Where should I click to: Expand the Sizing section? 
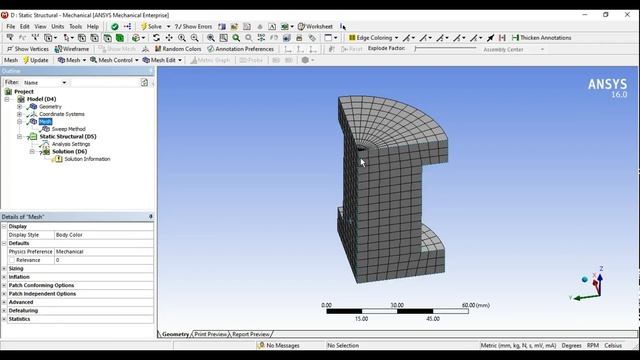[4, 269]
